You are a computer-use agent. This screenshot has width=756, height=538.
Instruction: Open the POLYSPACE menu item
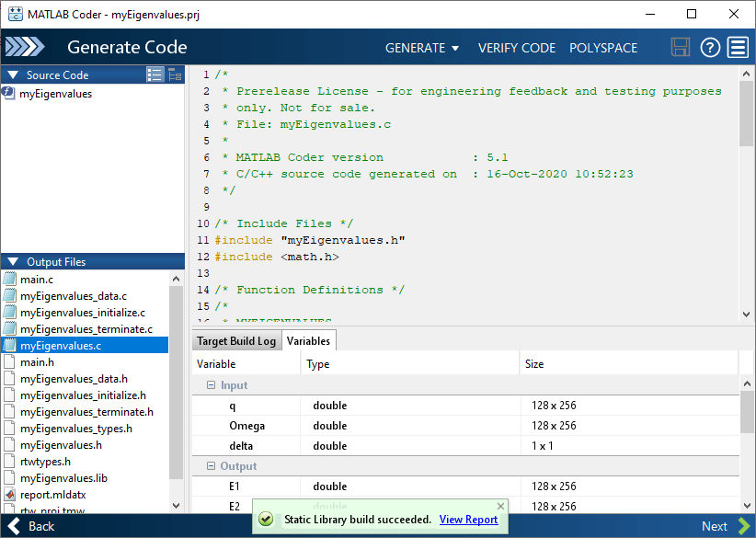click(x=603, y=48)
